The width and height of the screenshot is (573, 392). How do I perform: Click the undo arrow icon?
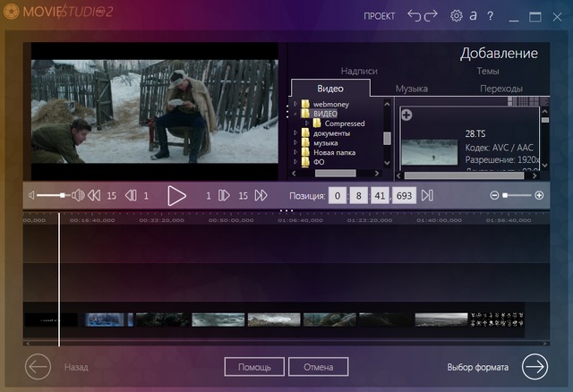(x=415, y=16)
